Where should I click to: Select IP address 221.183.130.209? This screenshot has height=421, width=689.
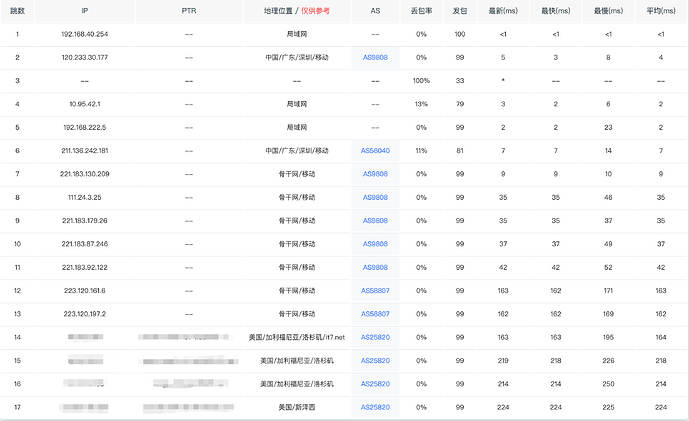click(x=84, y=174)
